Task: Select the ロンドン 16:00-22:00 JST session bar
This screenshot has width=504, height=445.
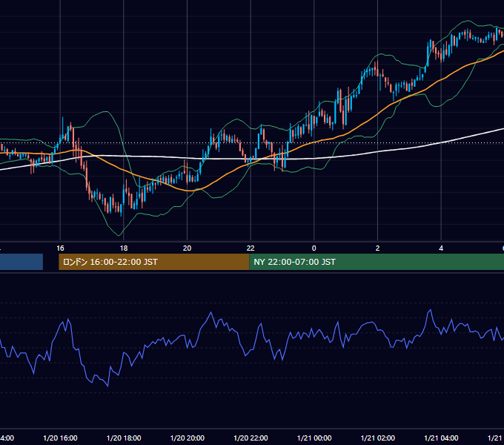Action: 154,262
